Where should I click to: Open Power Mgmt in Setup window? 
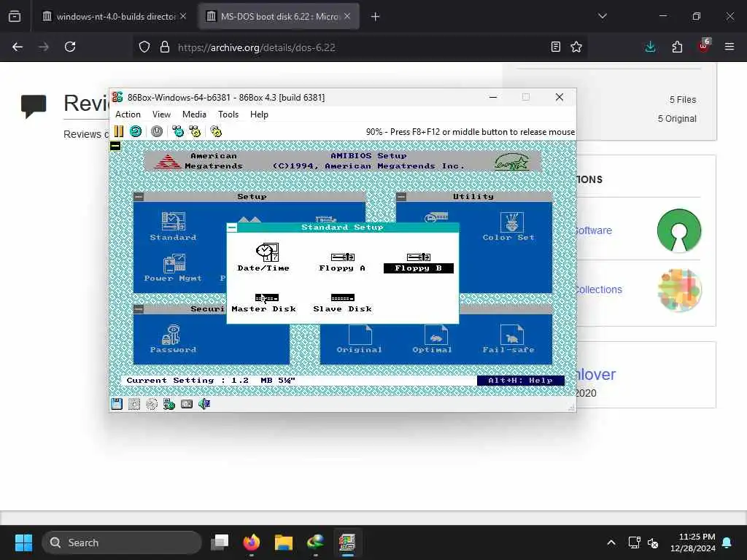(x=174, y=268)
